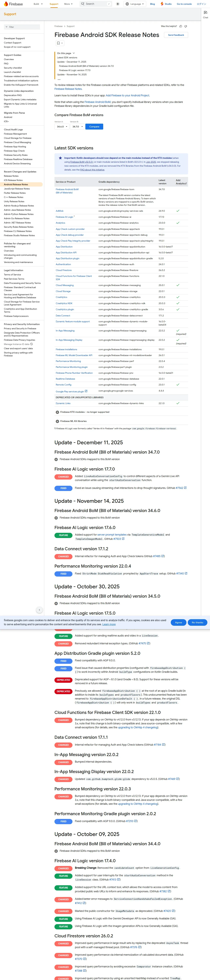Open the Version A dropdown showing 34.6.0

[x=62, y=127]
